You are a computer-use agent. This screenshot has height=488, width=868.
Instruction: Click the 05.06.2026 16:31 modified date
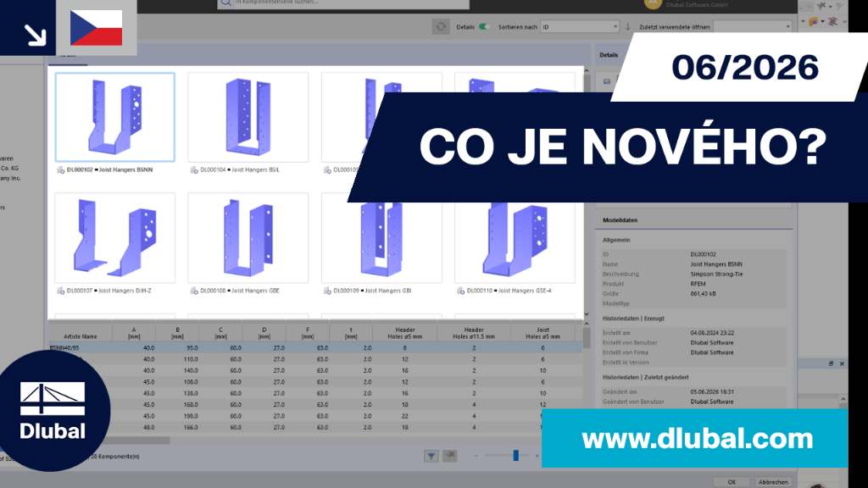[x=712, y=391]
